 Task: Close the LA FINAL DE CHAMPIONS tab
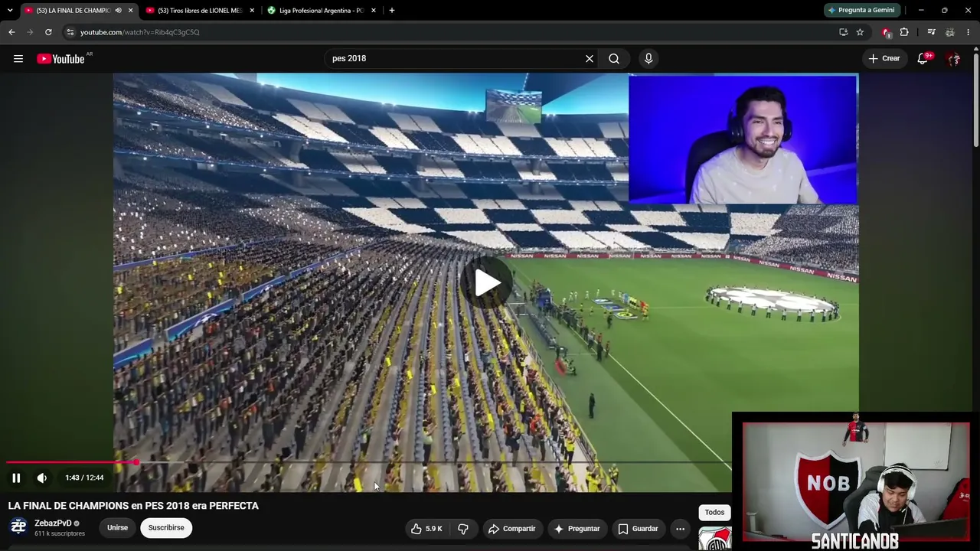click(131, 11)
